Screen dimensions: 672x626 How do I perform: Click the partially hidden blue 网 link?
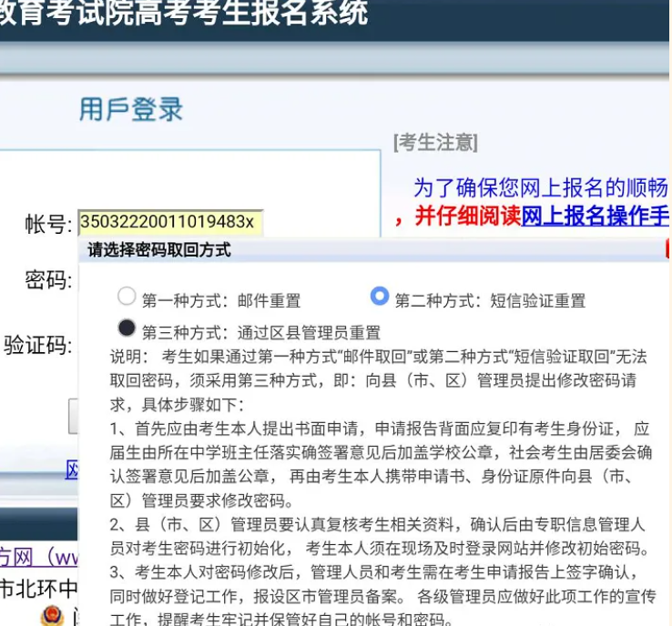(x=72, y=469)
